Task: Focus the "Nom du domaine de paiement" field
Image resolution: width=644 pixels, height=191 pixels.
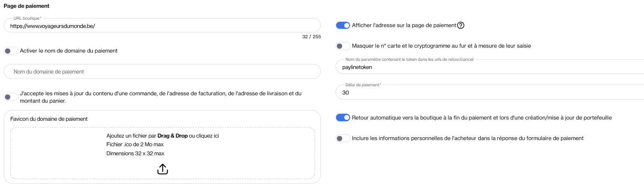Action: point(162,71)
